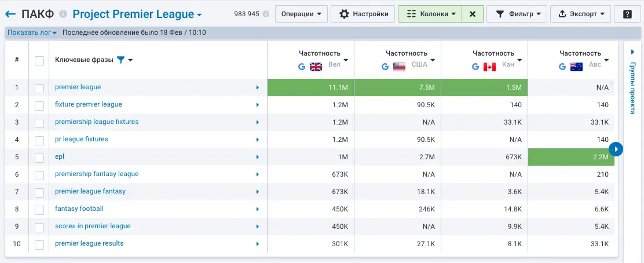Screen dimensions: 644x263
Task: Toggle the select-all header checkbox
Action: tap(39, 61)
